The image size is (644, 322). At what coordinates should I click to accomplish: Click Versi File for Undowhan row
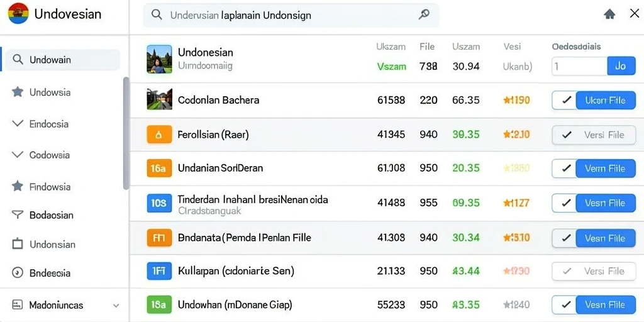[x=606, y=305]
